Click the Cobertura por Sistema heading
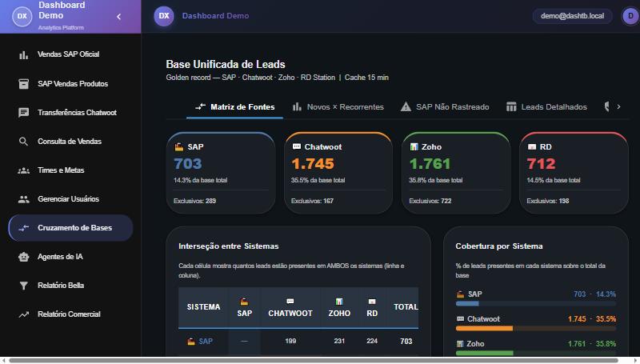This screenshot has width=640, height=364. click(x=499, y=246)
